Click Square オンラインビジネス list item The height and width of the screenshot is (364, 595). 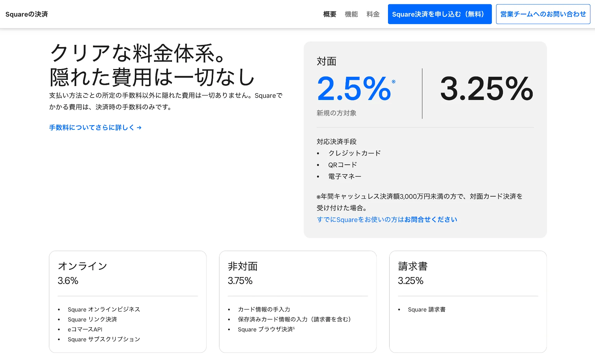click(104, 310)
